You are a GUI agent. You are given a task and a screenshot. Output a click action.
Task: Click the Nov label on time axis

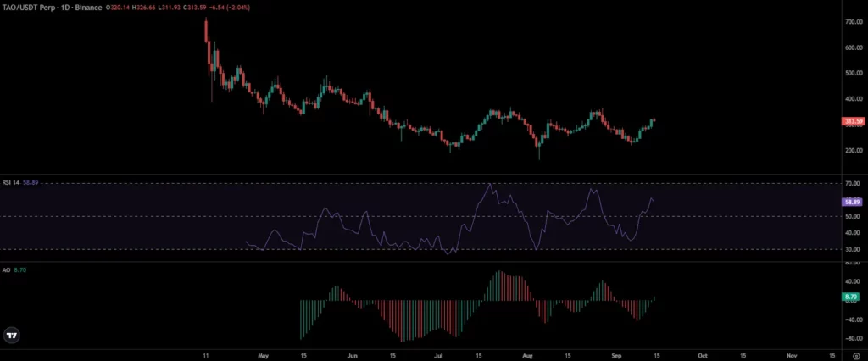coord(791,355)
